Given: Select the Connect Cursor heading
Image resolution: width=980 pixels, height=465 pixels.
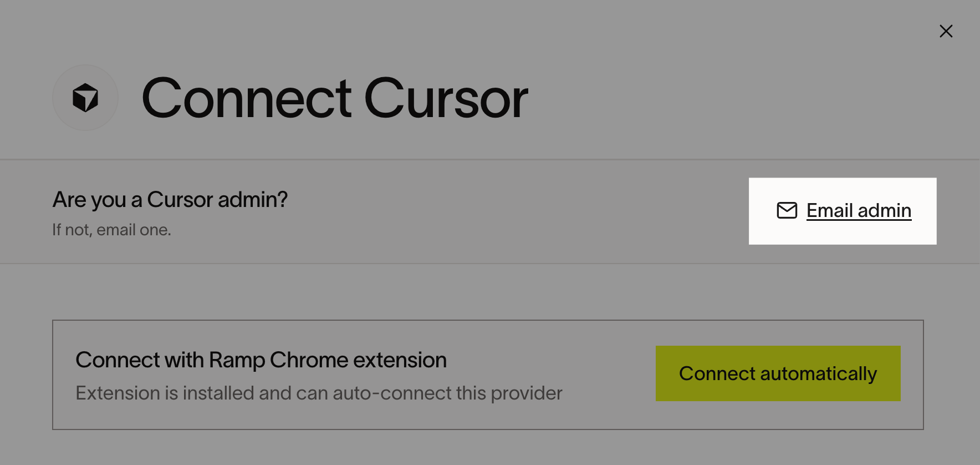Looking at the screenshot, I should click(335, 98).
